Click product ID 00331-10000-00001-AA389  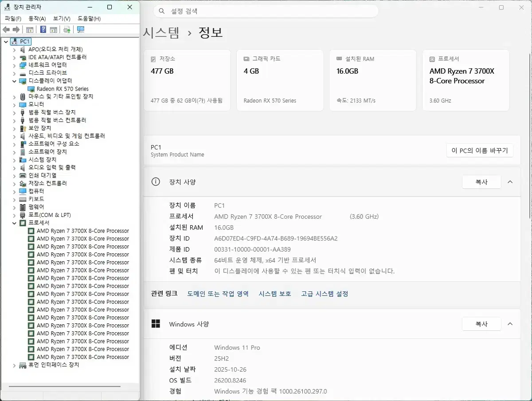click(252, 249)
